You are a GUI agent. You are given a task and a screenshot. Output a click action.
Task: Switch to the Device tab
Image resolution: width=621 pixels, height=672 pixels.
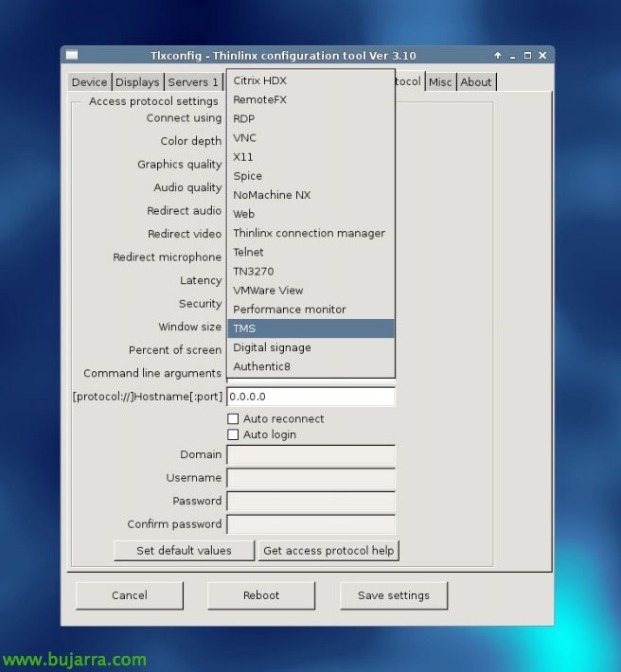(89, 82)
